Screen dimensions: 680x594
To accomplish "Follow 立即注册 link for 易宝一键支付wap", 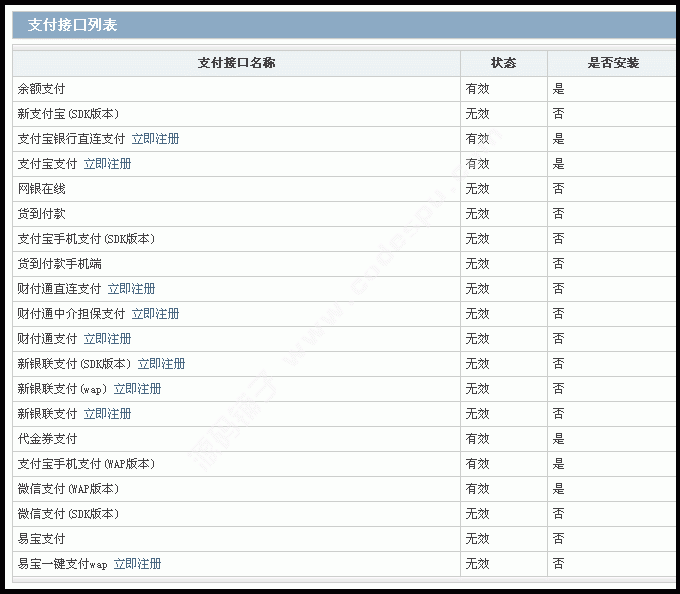I will 137,564.
